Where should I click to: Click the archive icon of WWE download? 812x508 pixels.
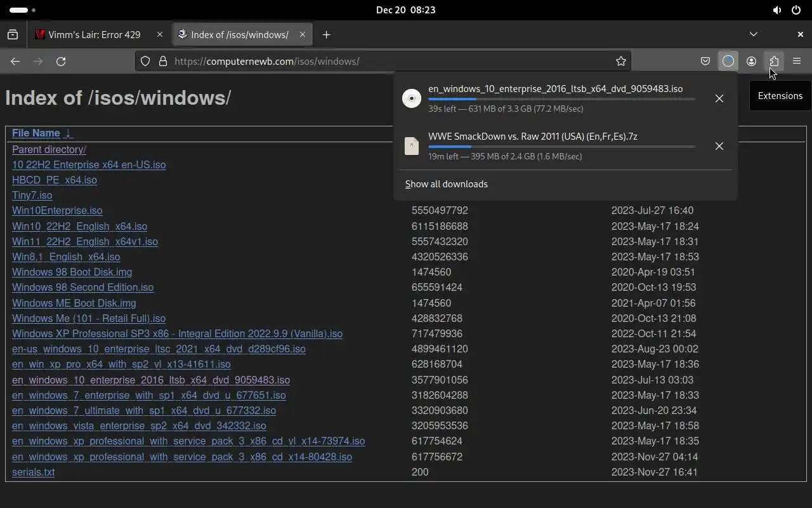[412, 146]
